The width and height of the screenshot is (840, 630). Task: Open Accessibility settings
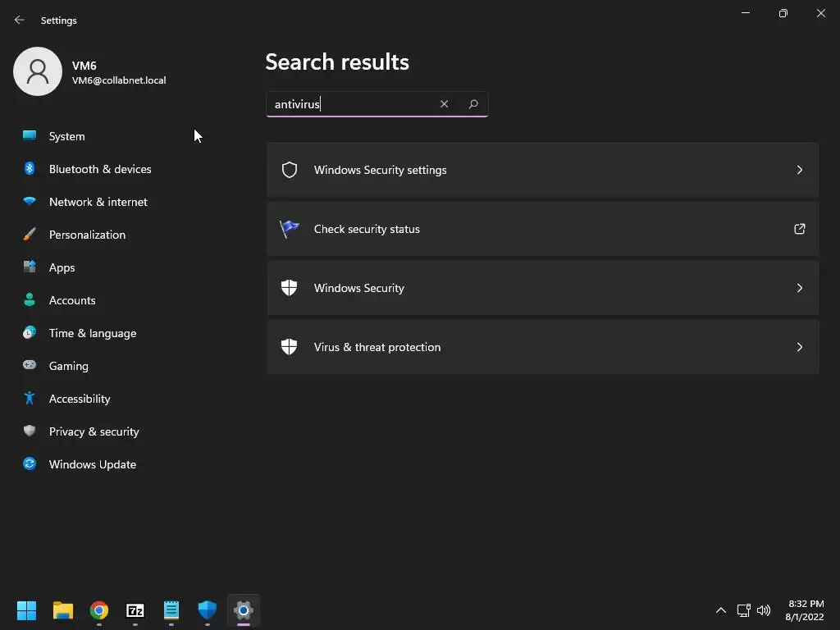[80, 399]
